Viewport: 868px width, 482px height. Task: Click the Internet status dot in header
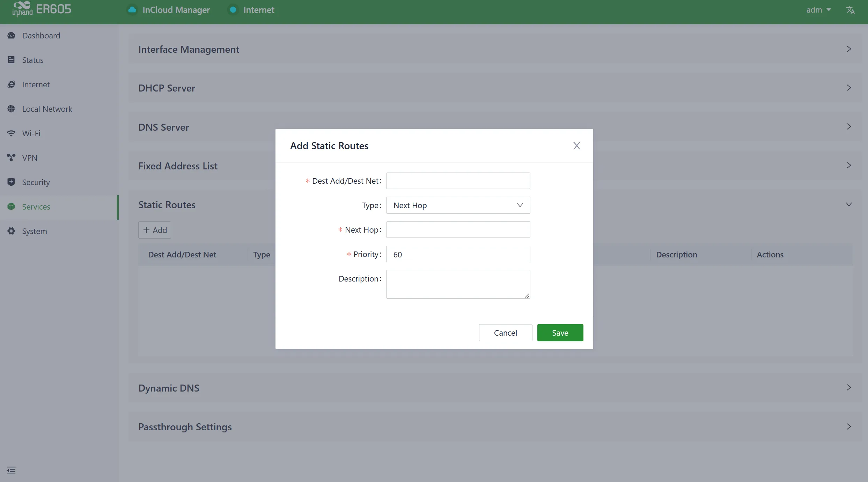point(233,10)
